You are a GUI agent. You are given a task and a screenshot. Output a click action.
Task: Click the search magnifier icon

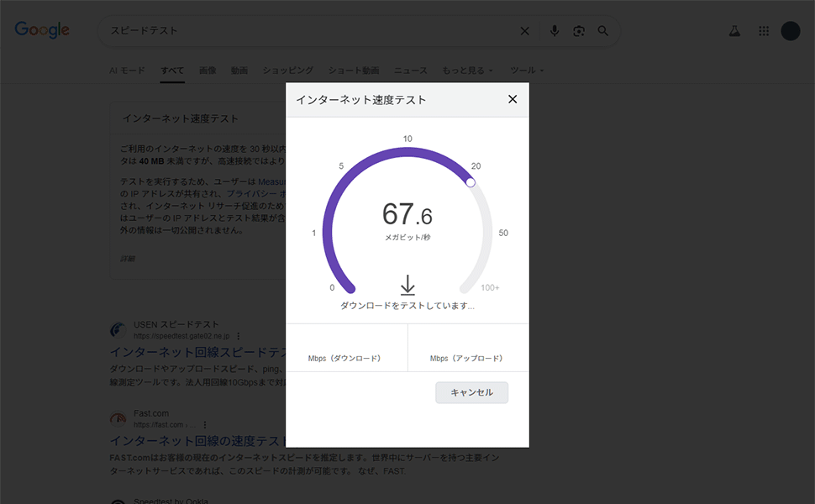[x=602, y=30]
